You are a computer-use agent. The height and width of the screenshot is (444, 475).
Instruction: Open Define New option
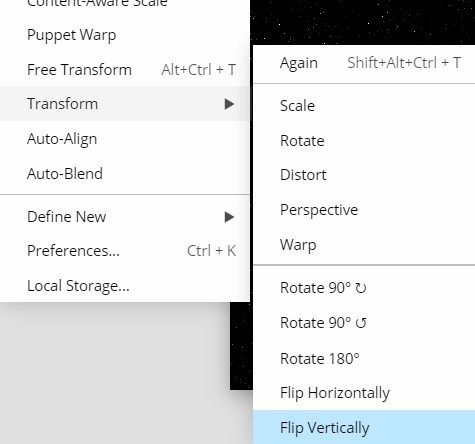click(125, 217)
